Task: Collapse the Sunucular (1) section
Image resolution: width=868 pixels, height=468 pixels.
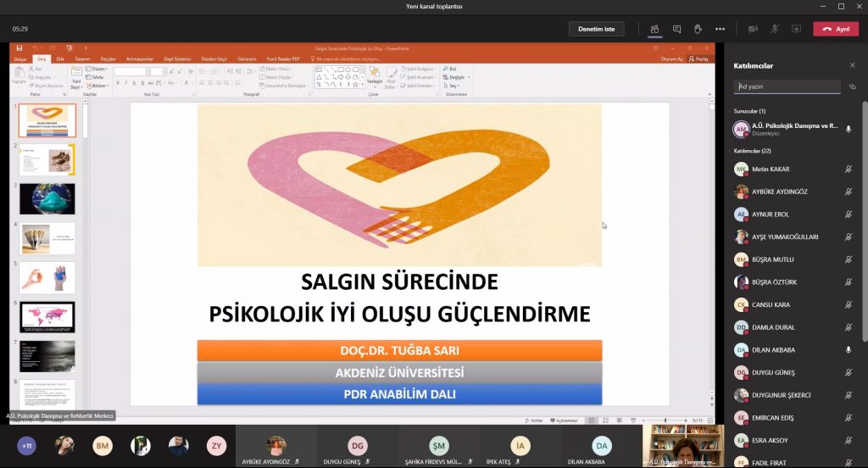Action: tap(749, 111)
